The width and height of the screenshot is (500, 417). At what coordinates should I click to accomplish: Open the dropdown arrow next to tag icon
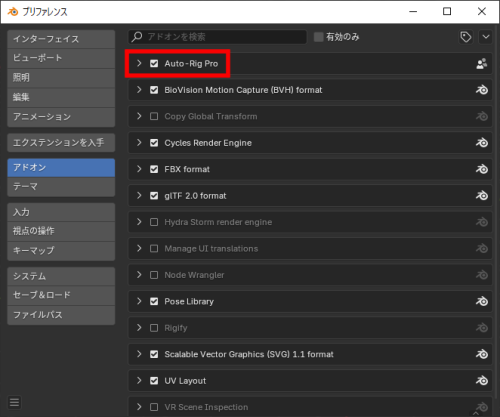486,37
